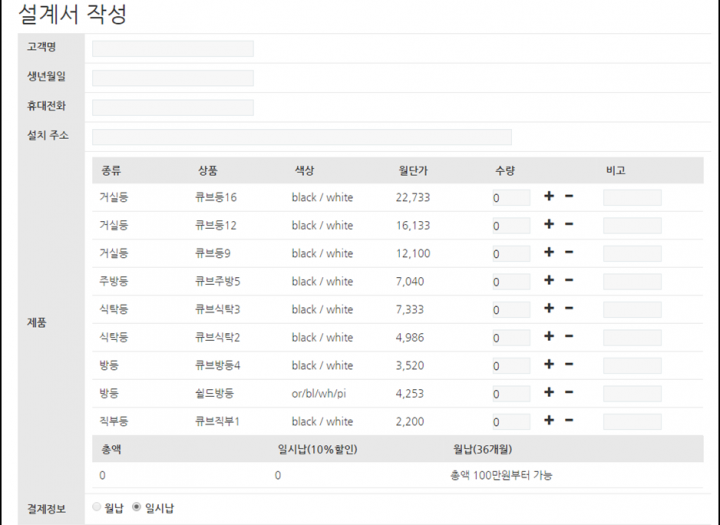The image size is (720, 525).
Task: Select 월납 payment radio button
Action: 97,507
